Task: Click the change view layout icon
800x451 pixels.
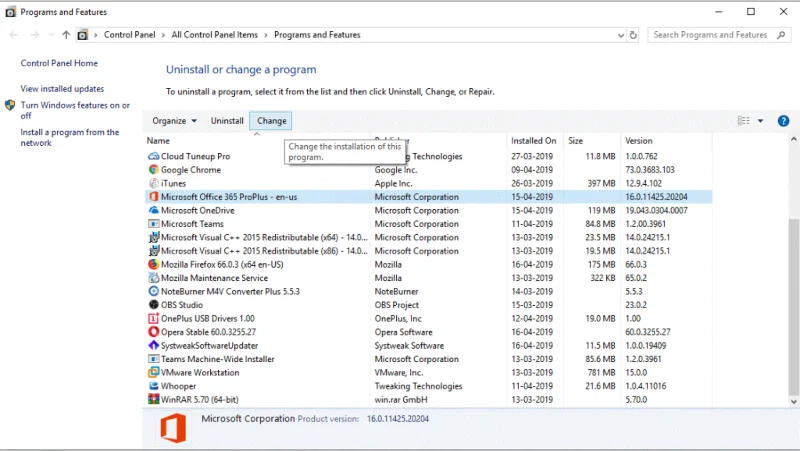Action: click(744, 121)
